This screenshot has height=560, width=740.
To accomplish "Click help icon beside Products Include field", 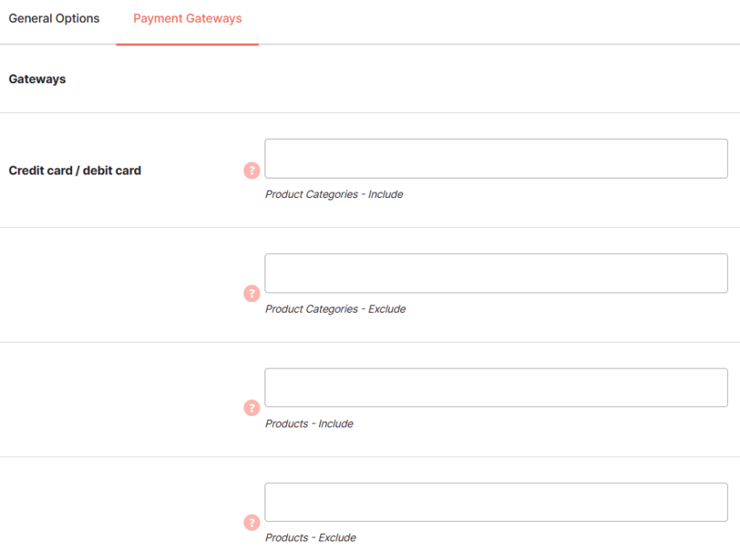I will (252, 408).
